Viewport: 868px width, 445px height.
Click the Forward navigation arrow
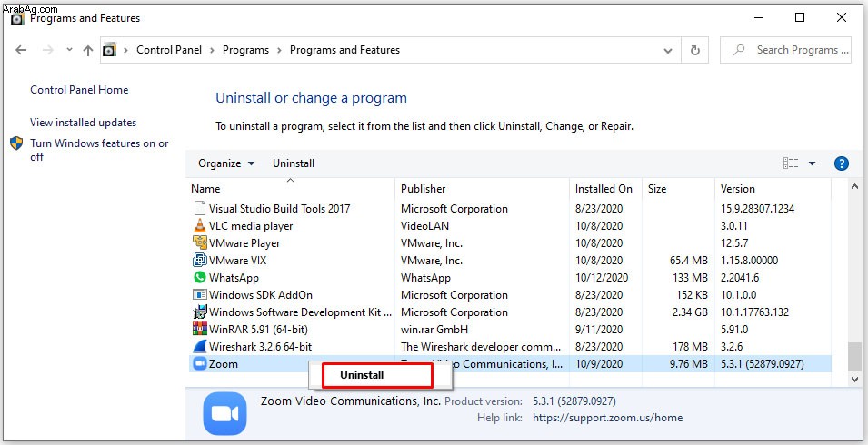tap(47, 50)
